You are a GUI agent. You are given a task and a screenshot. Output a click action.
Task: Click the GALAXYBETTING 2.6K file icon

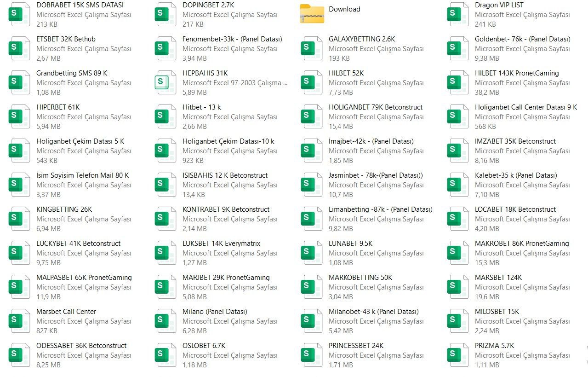point(312,48)
